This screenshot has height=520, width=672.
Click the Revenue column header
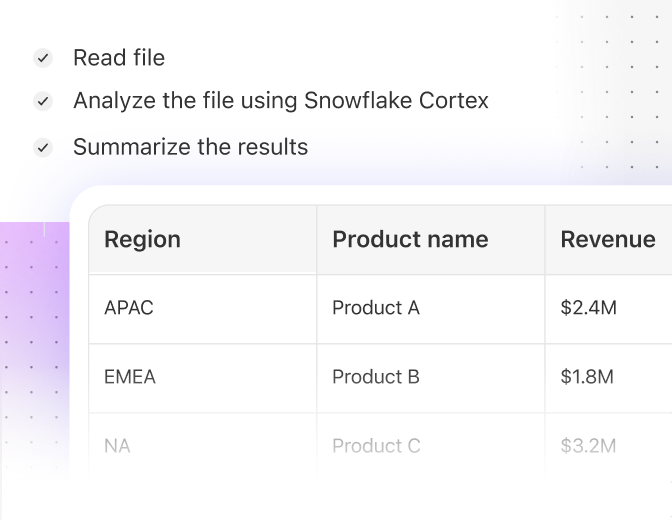click(609, 239)
